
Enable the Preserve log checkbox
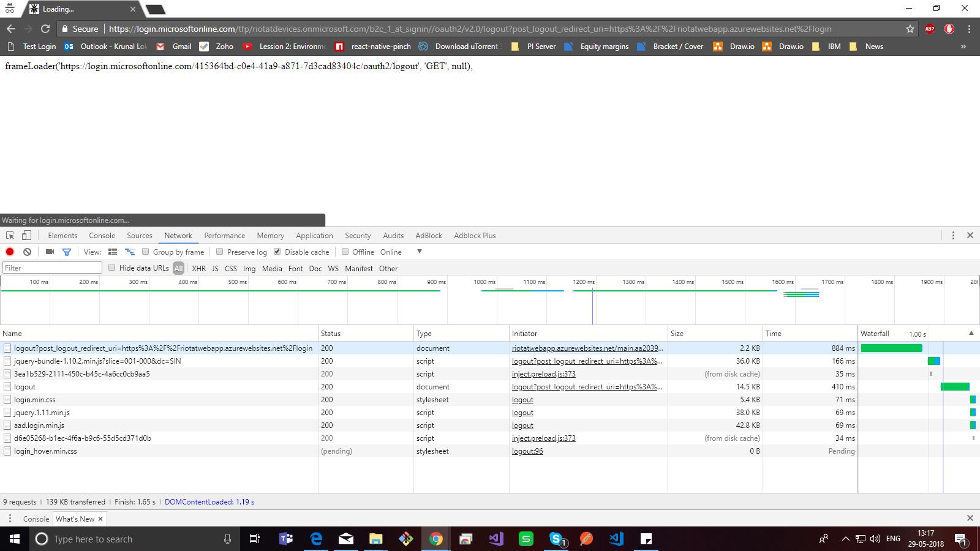coord(219,252)
